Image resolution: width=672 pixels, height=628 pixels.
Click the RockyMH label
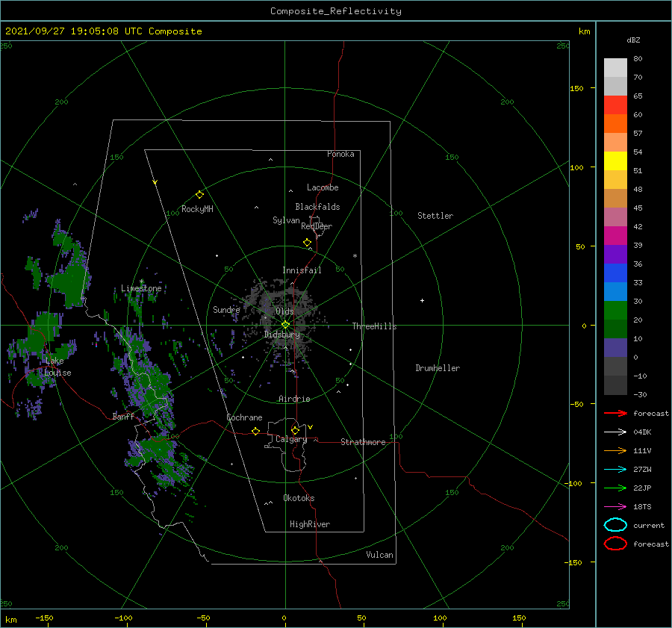pos(197,209)
